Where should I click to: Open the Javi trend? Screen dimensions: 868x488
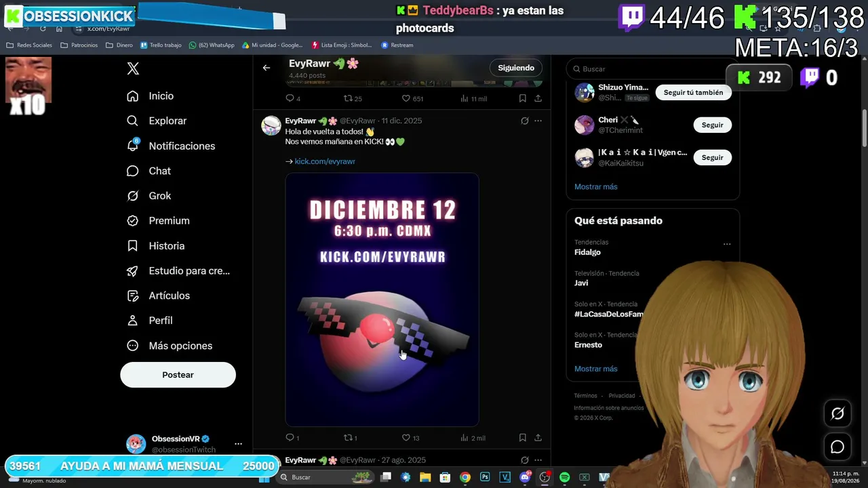coord(581,283)
